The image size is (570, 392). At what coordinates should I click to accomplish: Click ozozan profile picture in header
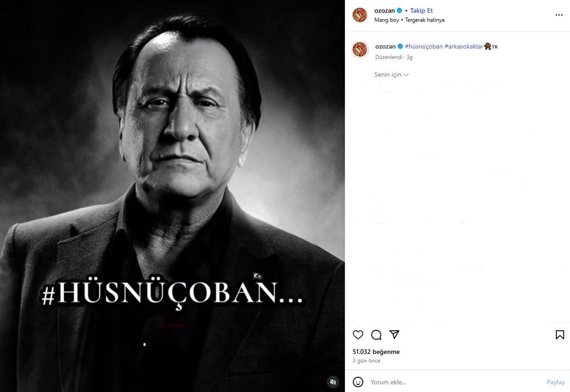[x=360, y=15]
